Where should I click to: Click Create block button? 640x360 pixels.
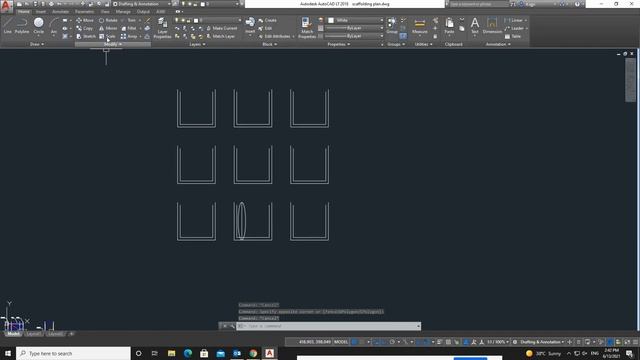coord(267,20)
